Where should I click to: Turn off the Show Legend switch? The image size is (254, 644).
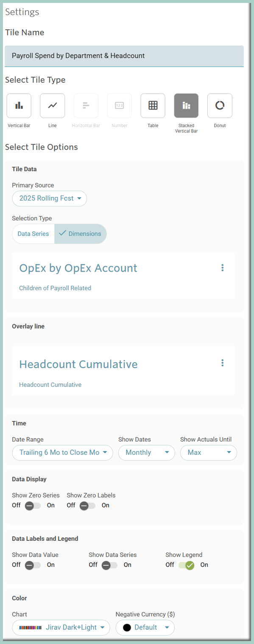[x=187, y=565]
